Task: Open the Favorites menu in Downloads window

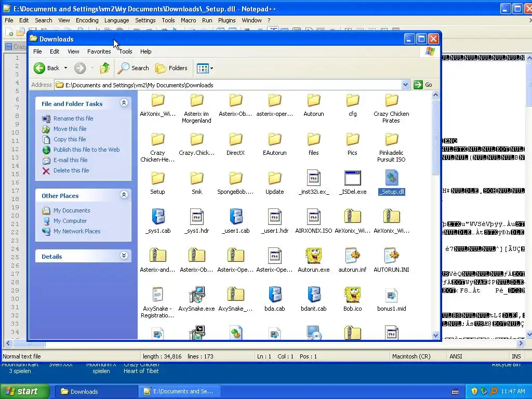Action: (99, 51)
